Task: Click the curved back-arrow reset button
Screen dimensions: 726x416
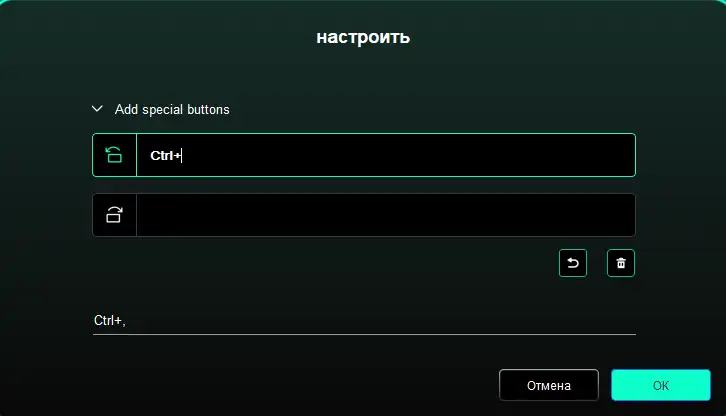Action: click(x=573, y=263)
